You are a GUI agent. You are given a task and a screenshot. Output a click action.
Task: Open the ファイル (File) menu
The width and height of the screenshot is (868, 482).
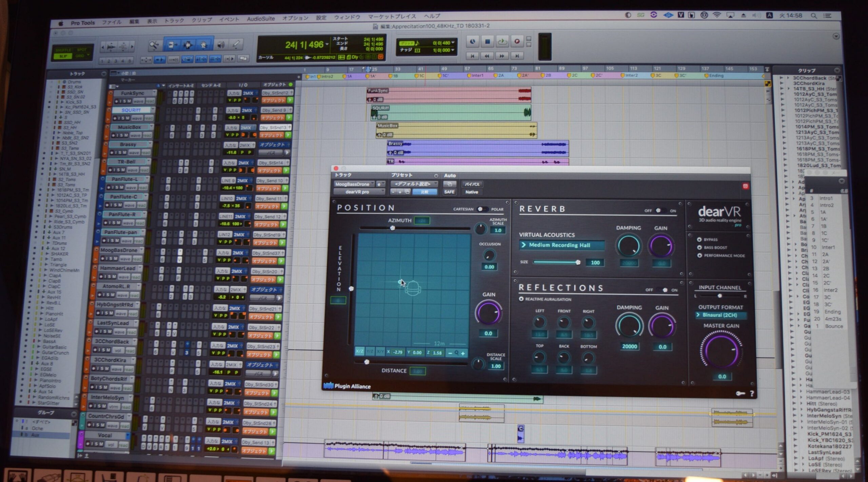tap(112, 22)
